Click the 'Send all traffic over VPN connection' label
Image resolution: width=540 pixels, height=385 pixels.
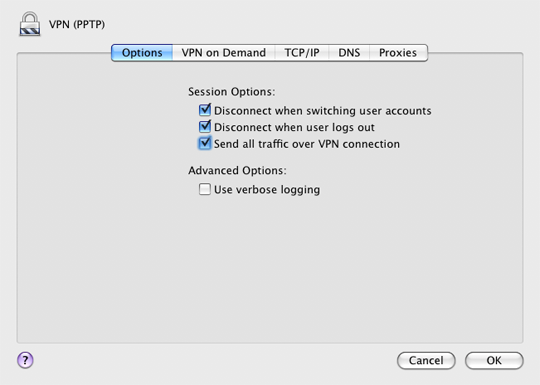pyautogui.click(x=307, y=144)
